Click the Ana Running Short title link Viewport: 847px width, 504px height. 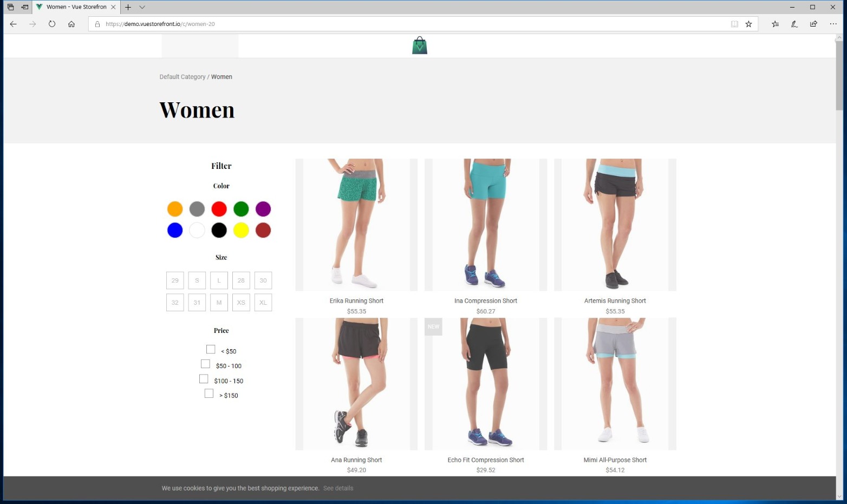coord(356,460)
